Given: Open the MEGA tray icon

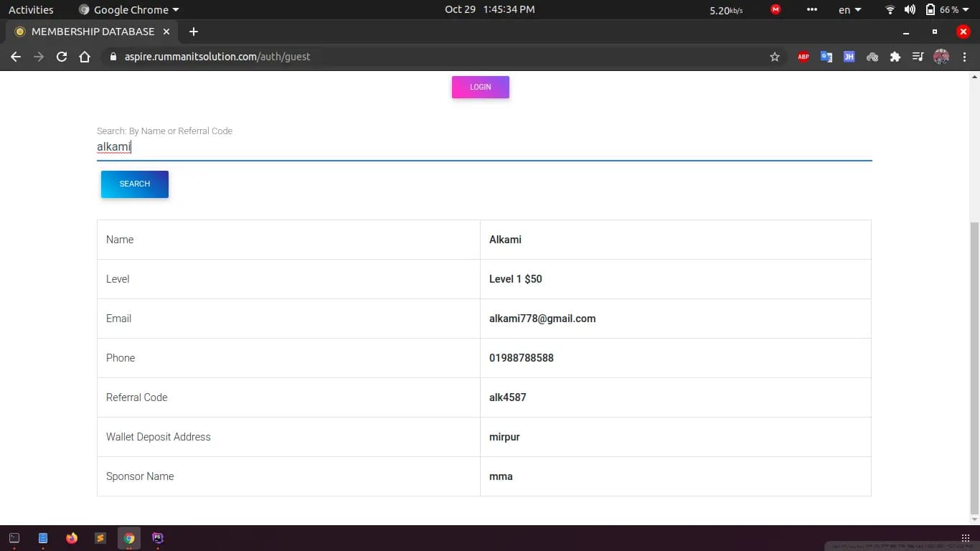Looking at the screenshot, I should point(776,9).
